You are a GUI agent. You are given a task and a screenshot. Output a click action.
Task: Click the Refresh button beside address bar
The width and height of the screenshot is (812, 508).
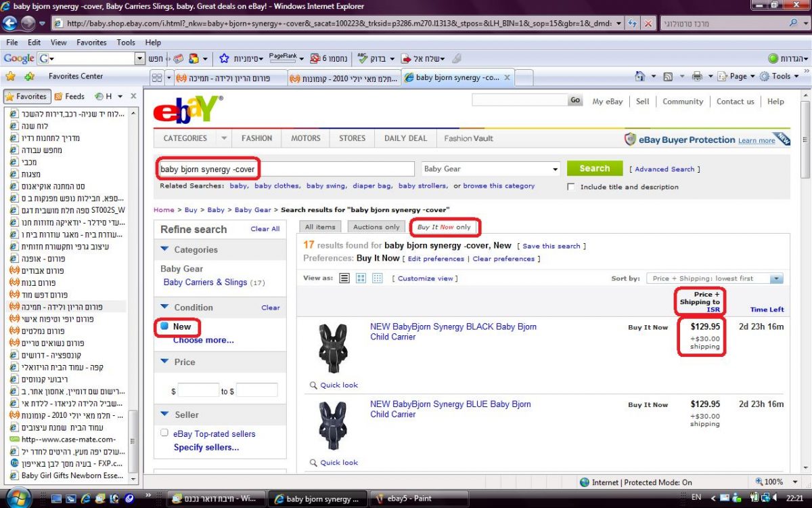630,23
